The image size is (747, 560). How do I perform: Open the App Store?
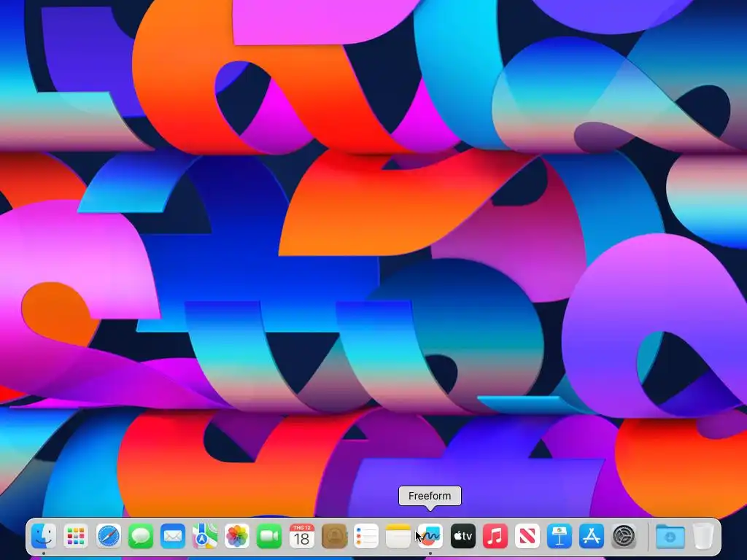(592, 536)
